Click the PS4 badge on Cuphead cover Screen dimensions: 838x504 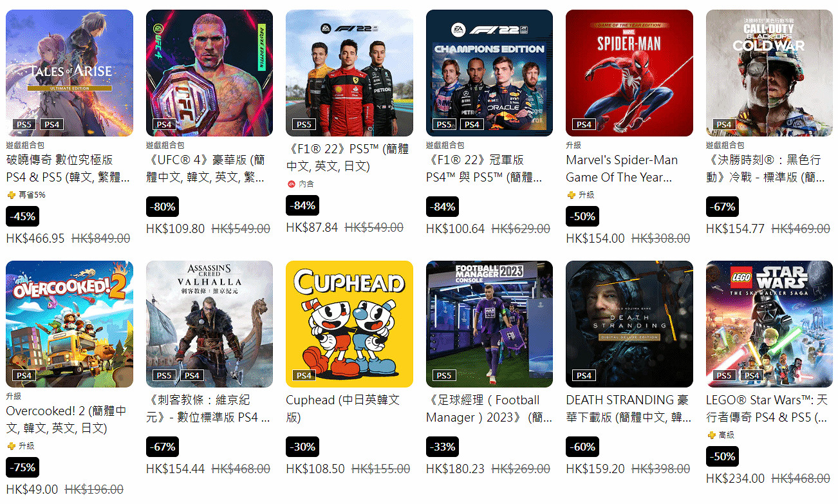click(304, 375)
